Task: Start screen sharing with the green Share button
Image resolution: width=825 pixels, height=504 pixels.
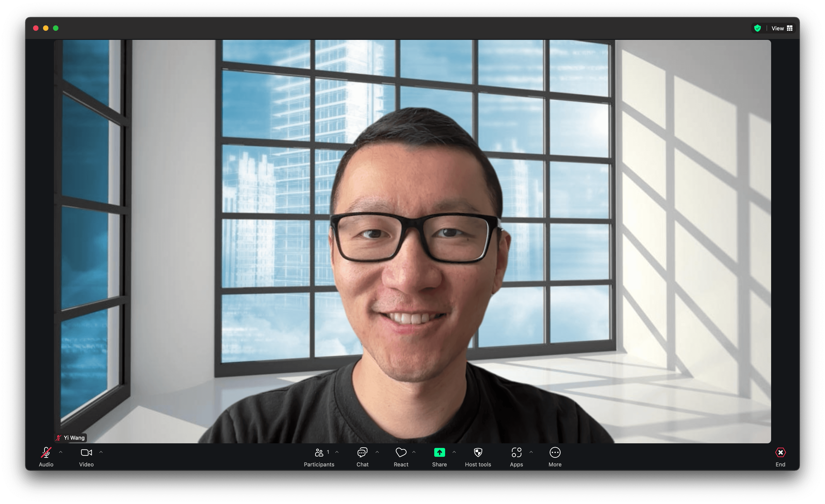Action: (x=439, y=457)
